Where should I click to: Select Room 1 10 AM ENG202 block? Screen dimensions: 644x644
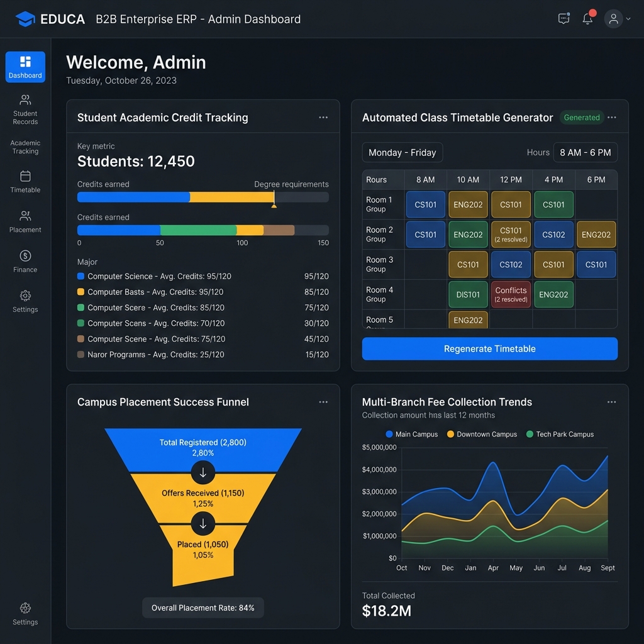pos(468,204)
